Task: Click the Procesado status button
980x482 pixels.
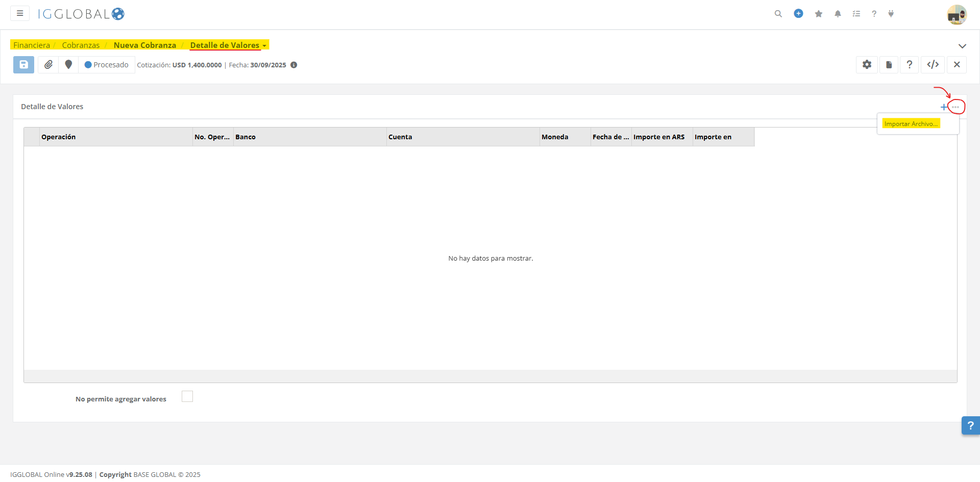Action: coord(107,65)
